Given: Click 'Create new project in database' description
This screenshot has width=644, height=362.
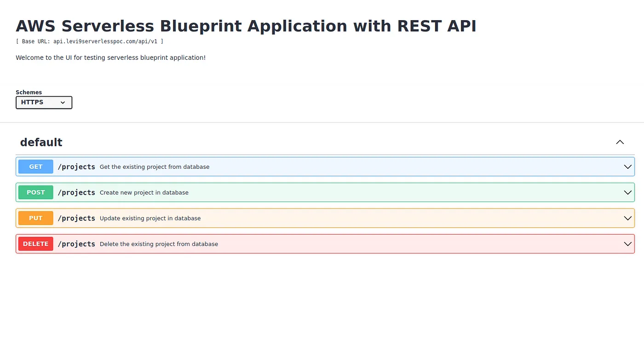Looking at the screenshot, I should [144, 193].
